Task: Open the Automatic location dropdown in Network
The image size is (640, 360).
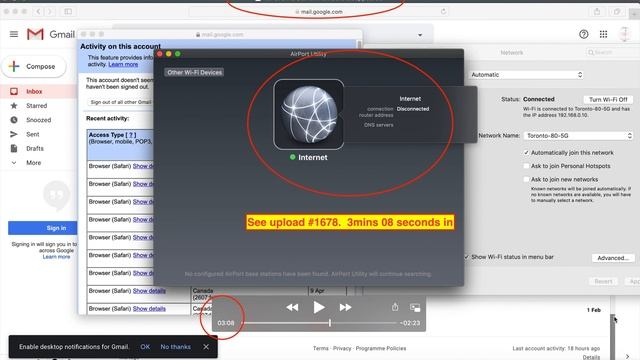Action: [527, 75]
